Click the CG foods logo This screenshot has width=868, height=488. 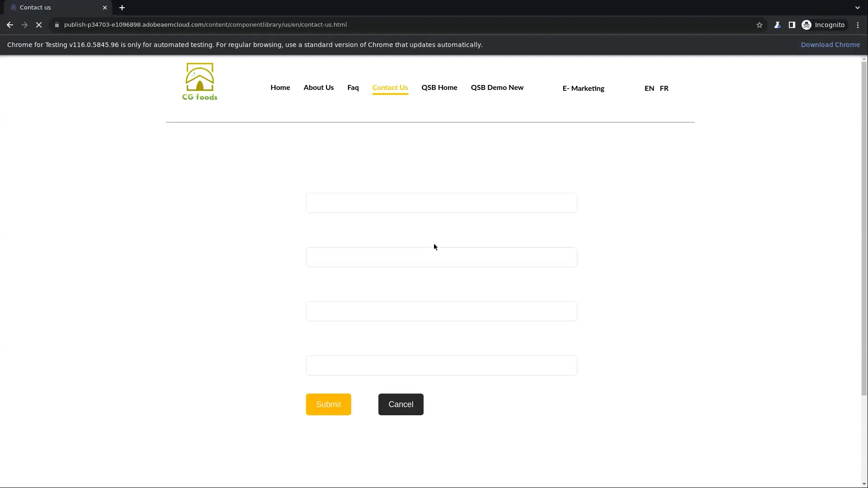click(x=200, y=81)
